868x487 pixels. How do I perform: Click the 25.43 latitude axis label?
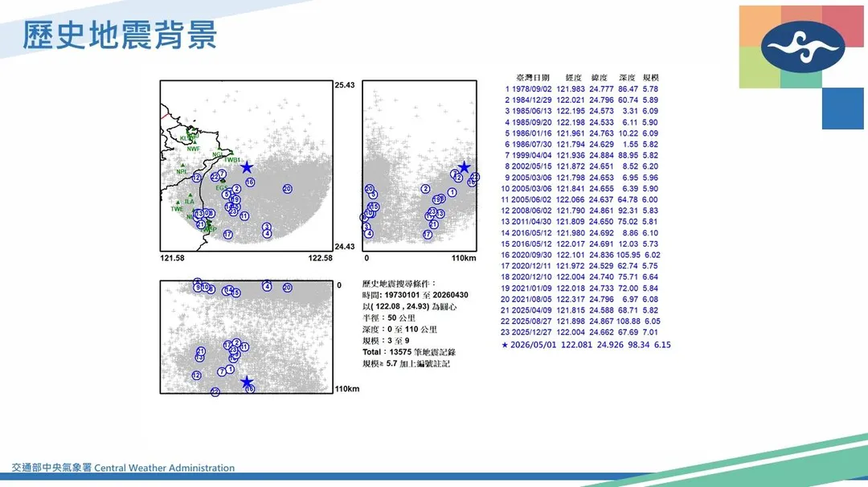pos(344,84)
